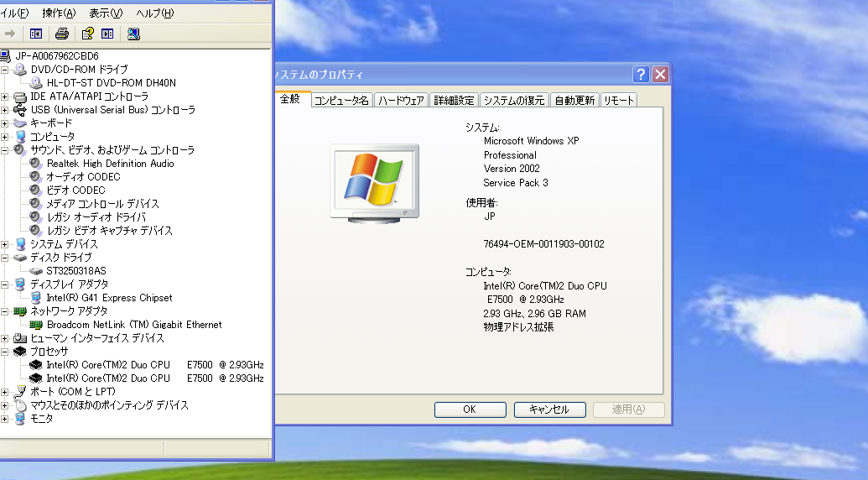Click the help question mark title button
This screenshot has width=868, height=480.
click(641, 74)
